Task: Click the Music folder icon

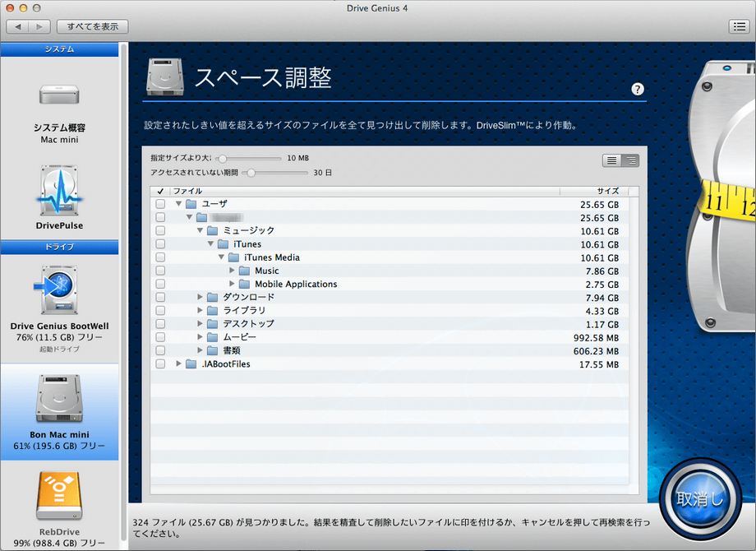Action: (x=244, y=271)
